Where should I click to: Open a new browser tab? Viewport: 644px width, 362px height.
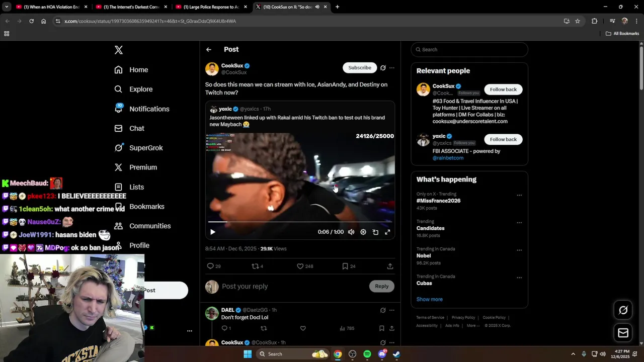(337, 7)
